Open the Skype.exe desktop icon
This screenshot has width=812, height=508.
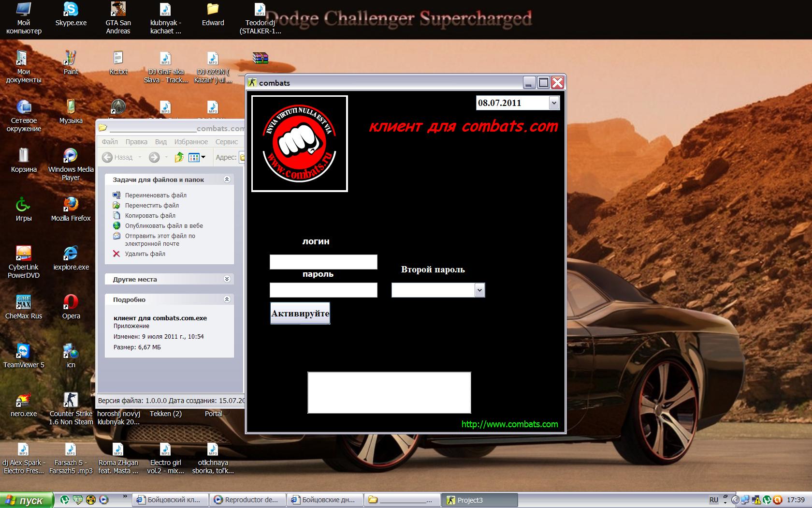(x=71, y=14)
